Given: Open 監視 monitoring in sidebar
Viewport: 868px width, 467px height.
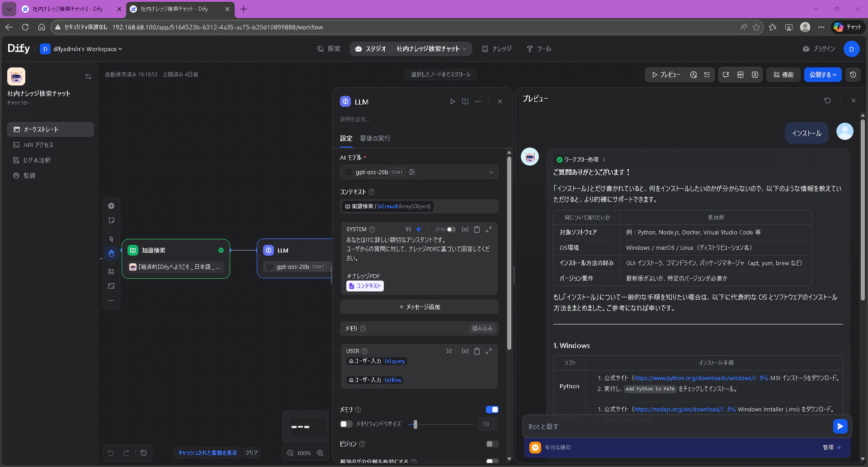Looking at the screenshot, I should click(50, 176).
